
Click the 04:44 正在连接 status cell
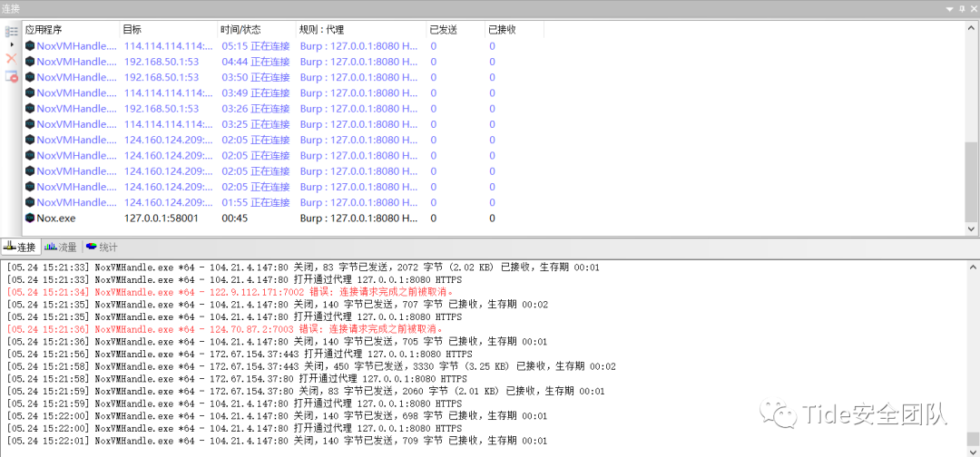point(256,62)
